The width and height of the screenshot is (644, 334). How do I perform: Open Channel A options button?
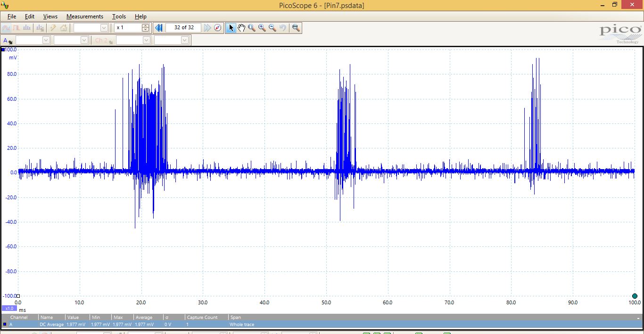tap(8, 41)
